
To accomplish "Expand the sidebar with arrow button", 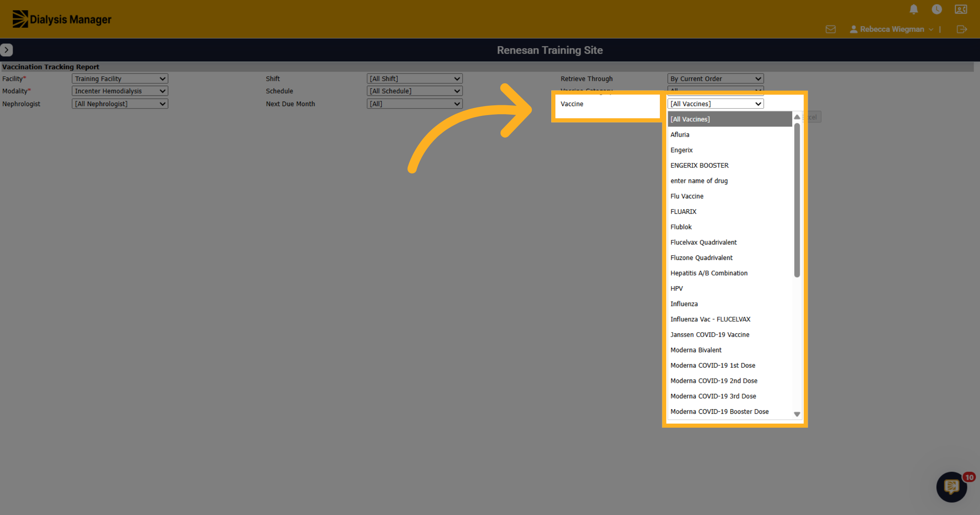I will (x=7, y=50).
